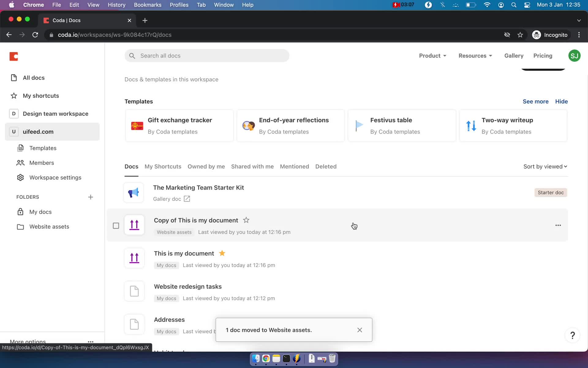Screen dimensions: 588x368
Task: Open Festivus table template
Action: (402, 126)
